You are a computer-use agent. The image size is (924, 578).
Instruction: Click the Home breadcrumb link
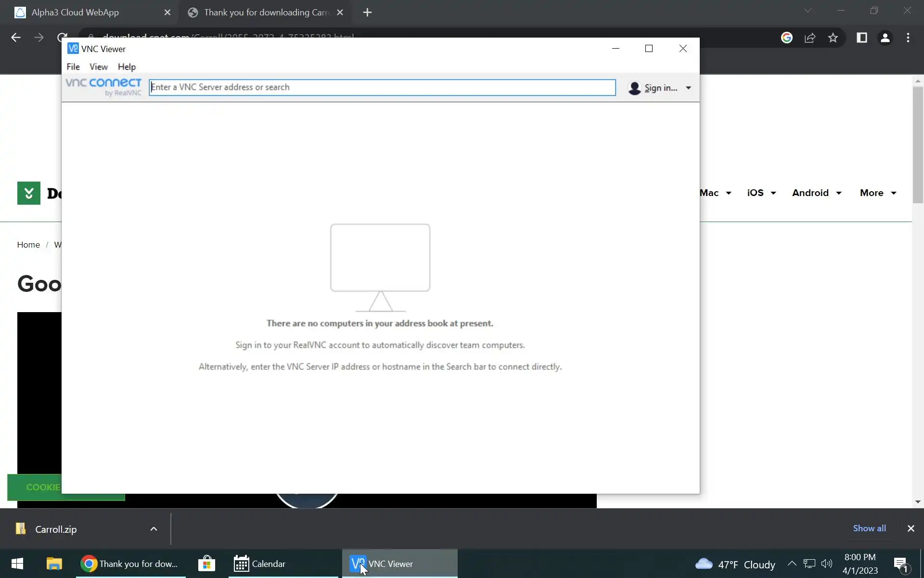tap(28, 245)
